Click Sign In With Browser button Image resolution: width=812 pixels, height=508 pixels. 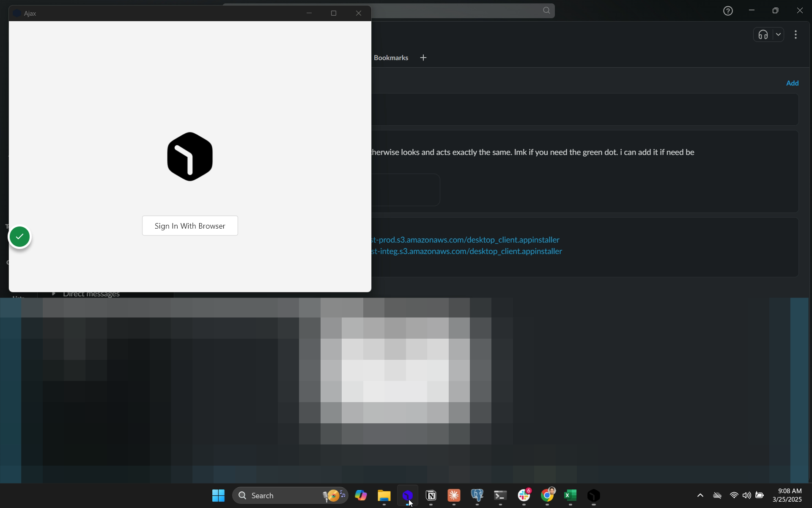[x=190, y=226]
